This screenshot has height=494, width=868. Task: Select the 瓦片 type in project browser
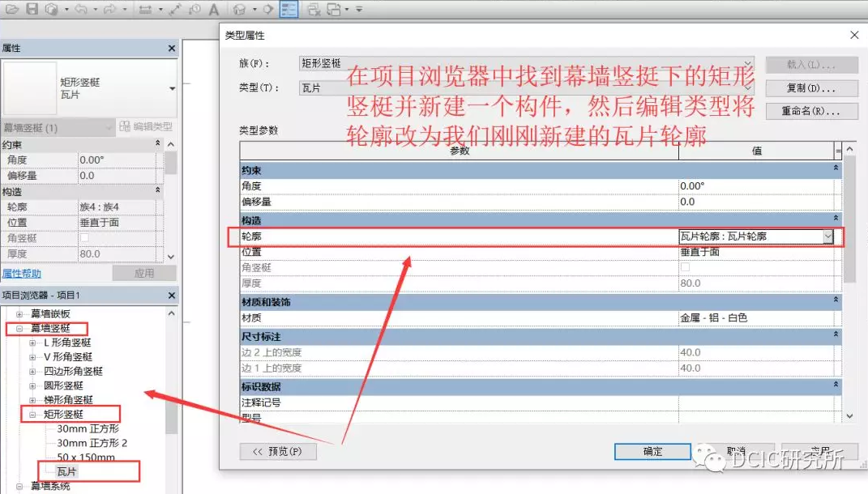66,472
